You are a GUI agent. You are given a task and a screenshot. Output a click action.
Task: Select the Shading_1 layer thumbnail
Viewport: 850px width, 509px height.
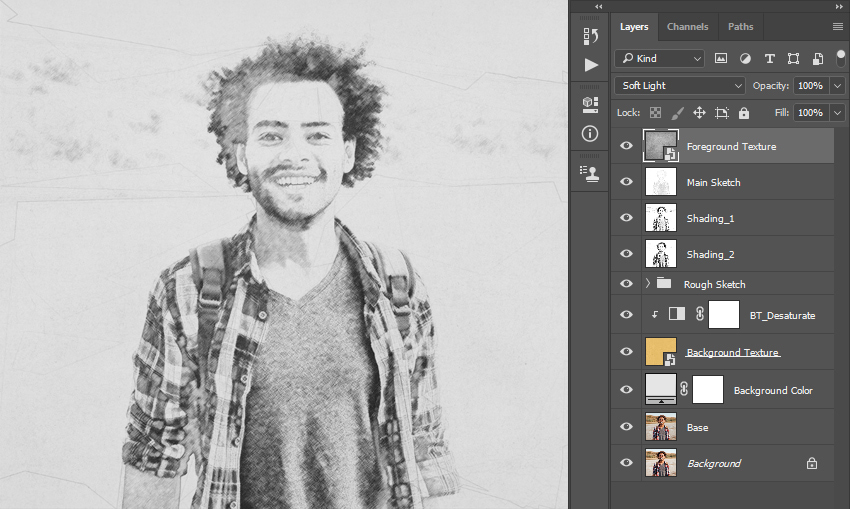click(661, 217)
